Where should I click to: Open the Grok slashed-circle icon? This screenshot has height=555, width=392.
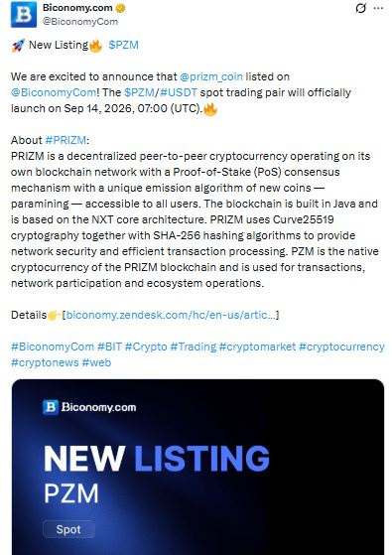(x=360, y=8)
